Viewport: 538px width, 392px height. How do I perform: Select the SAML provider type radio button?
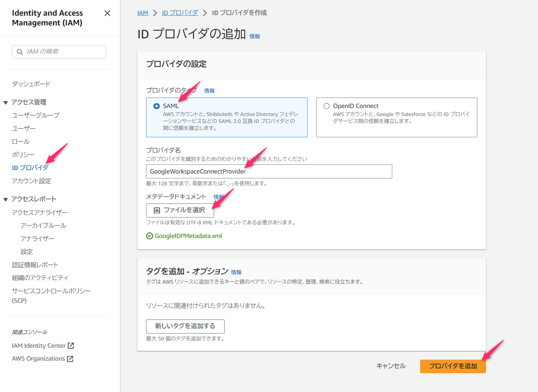[x=157, y=106]
